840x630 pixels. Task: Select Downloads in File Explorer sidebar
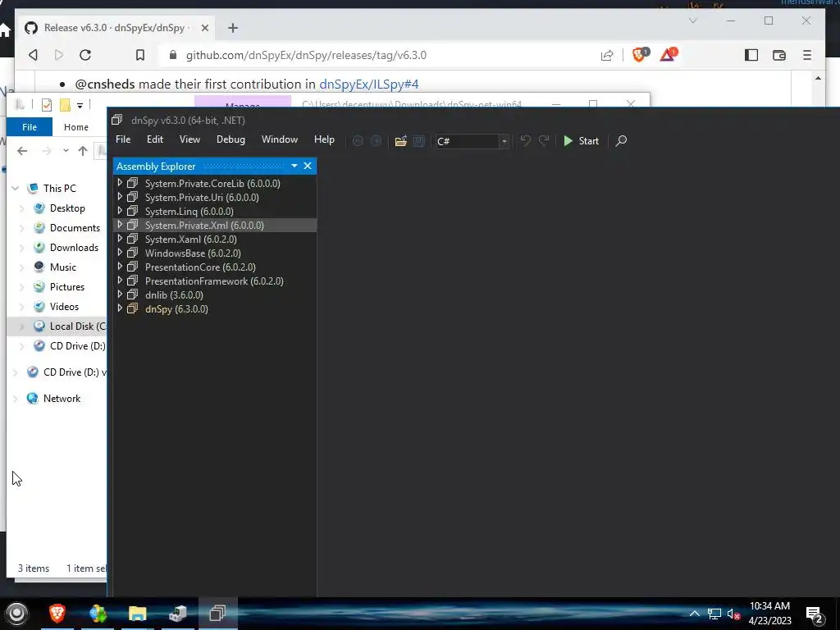click(74, 248)
